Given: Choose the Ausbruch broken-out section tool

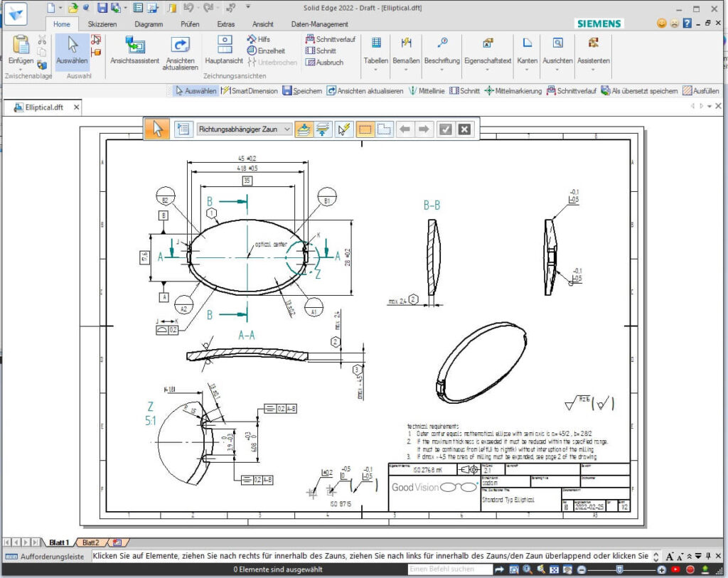Looking at the screenshot, I should tap(324, 63).
